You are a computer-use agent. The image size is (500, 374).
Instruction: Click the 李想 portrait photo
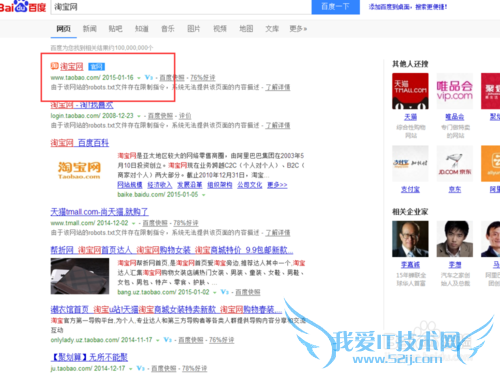(455, 239)
